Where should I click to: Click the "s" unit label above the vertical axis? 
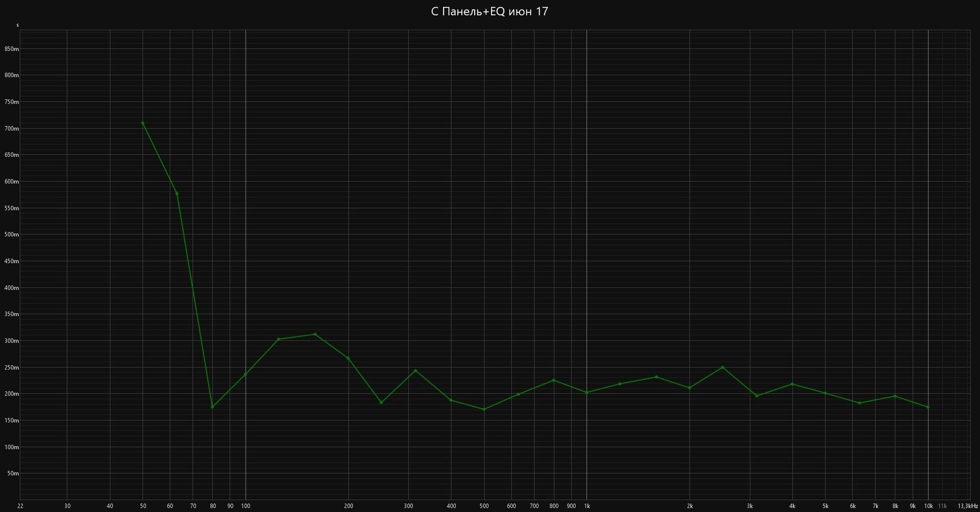point(17,25)
